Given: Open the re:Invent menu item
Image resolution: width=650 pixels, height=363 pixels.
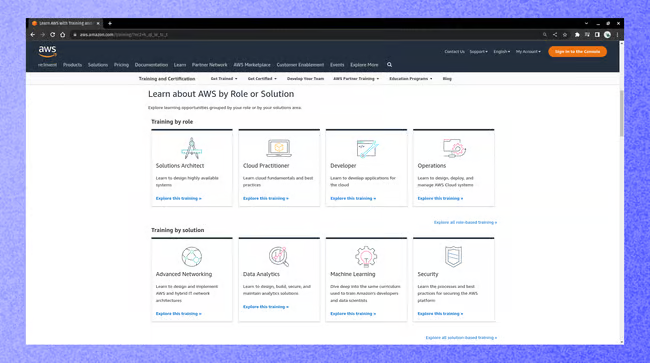Looking at the screenshot, I should tap(47, 65).
